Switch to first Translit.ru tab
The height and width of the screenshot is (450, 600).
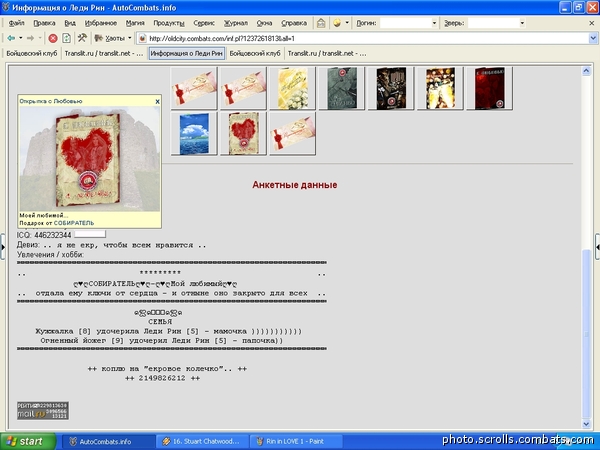click(104, 53)
